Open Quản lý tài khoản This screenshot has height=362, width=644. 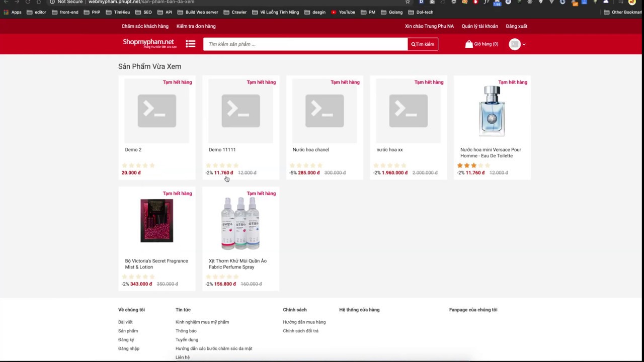(x=480, y=26)
